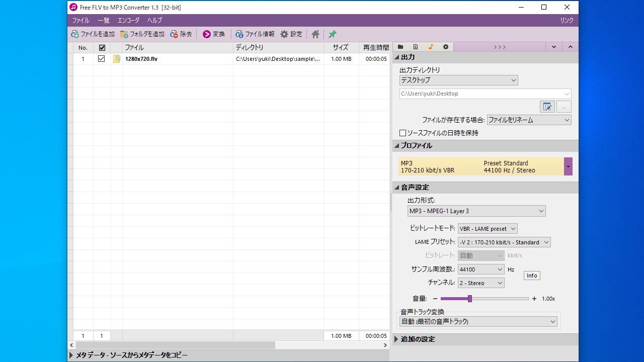Click the リンク menu item
This screenshot has width=644, height=362.
pyautogui.click(x=567, y=21)
